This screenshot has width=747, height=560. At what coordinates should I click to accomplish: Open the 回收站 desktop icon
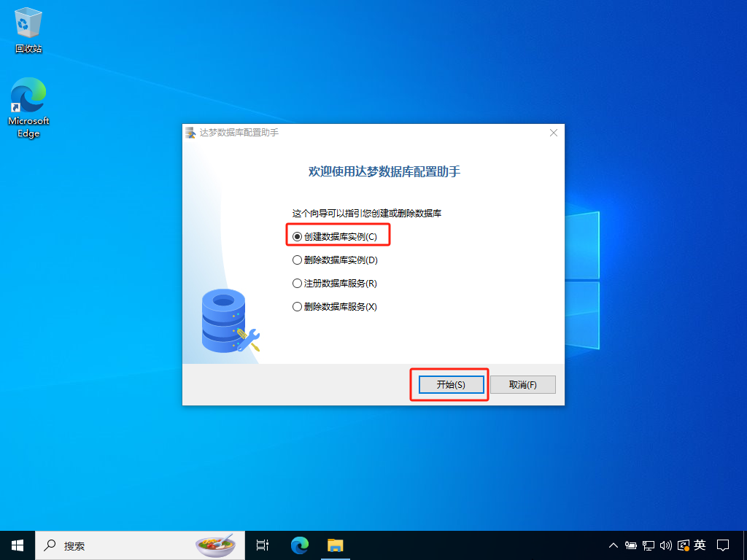28,30
